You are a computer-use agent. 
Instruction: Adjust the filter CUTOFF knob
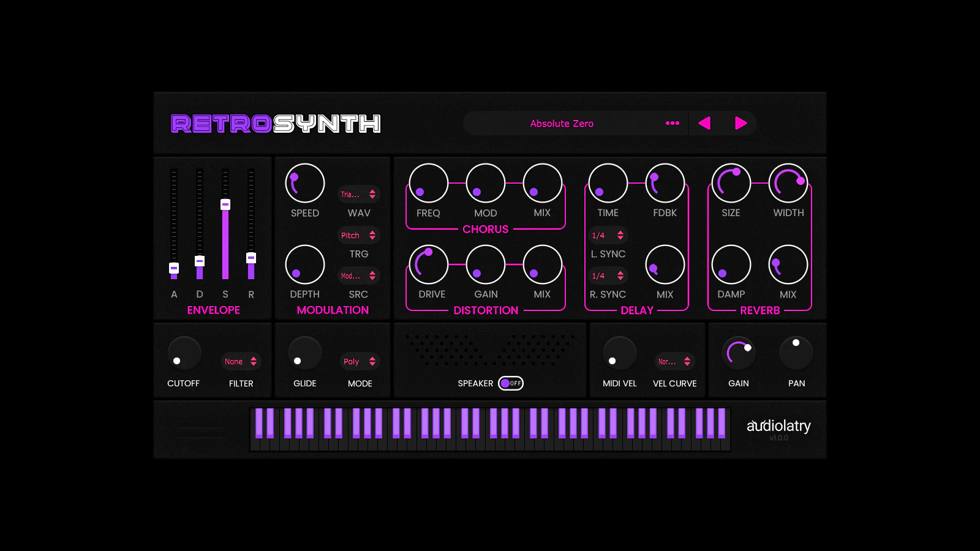(x=183, y=353)
